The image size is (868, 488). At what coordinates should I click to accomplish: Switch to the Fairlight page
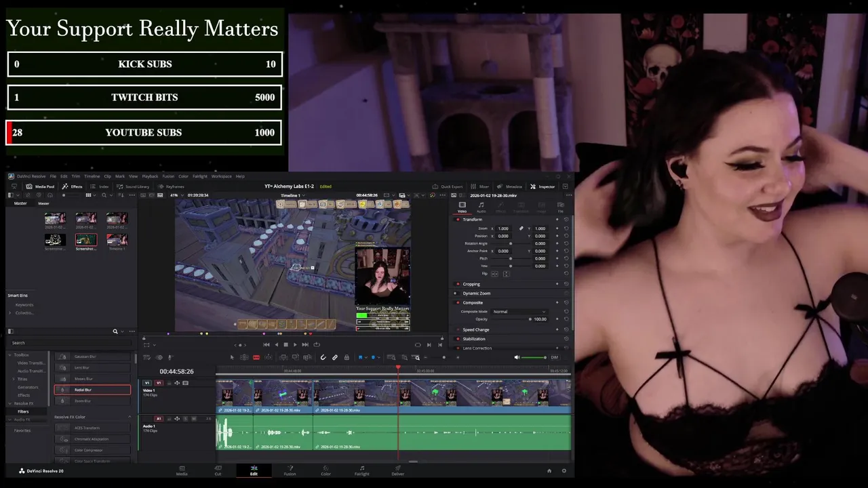pyautogui.click(x=362, y=470)
